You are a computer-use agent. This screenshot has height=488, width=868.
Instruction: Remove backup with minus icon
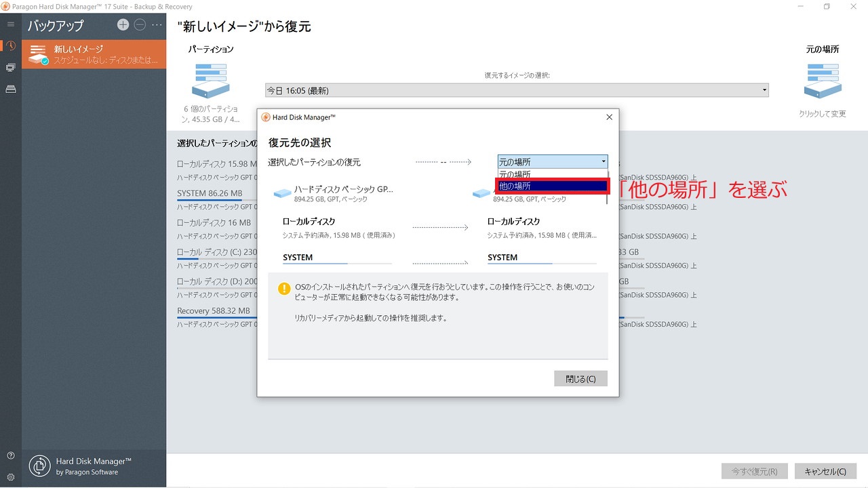[140, 24]
